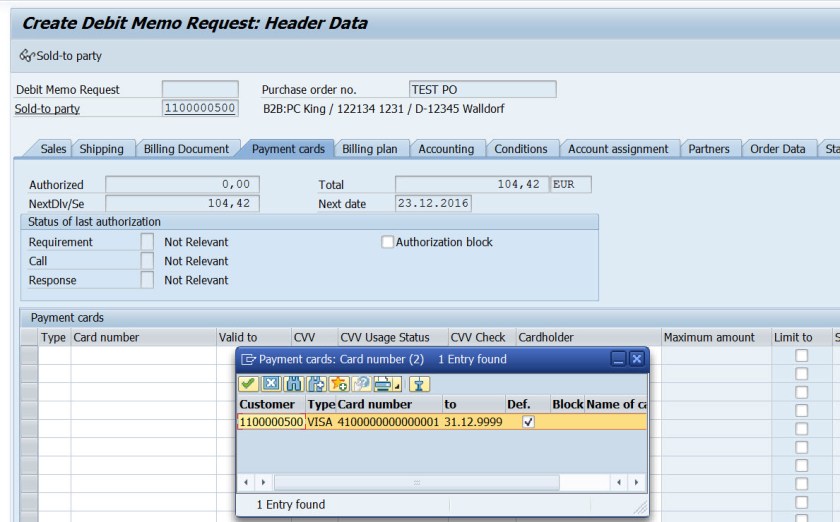Image resolution: width=840 pixels, height=522 pixels.
Task: Click the cancel X icon in popup toolbar
Action: (x=271, y=384)
